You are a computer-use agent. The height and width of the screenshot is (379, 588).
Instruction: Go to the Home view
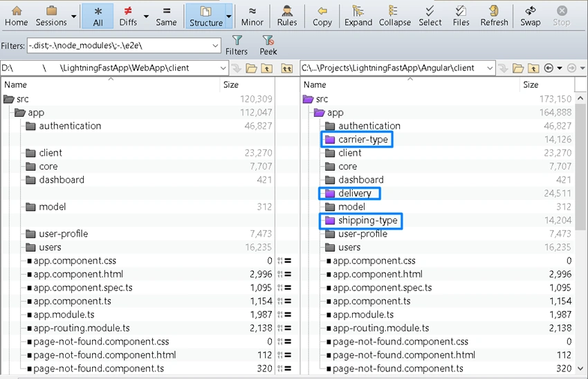coord(16,16)
